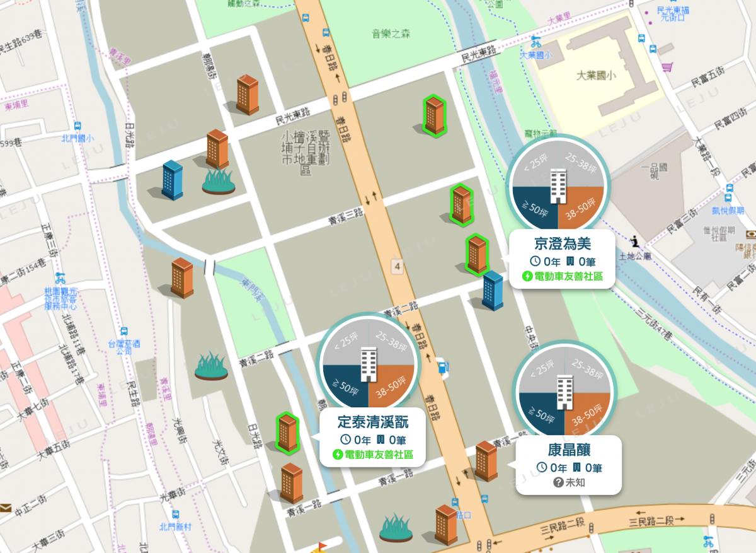Select highlighted building marker that the 定泰清溪翫 card points to
The height and width of the screenshot is (553, 756).
(x=287, y=432)
